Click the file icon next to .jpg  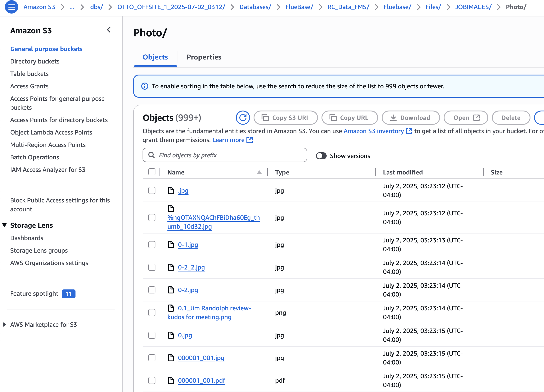coord(171,191)
